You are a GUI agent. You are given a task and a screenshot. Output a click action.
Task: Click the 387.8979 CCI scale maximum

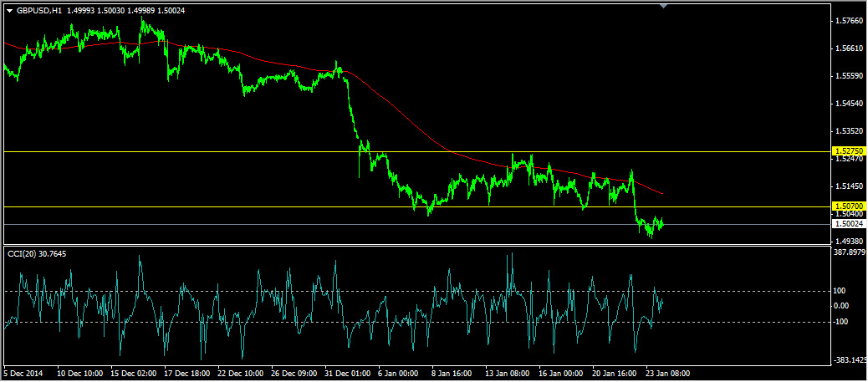coord(850,252)
